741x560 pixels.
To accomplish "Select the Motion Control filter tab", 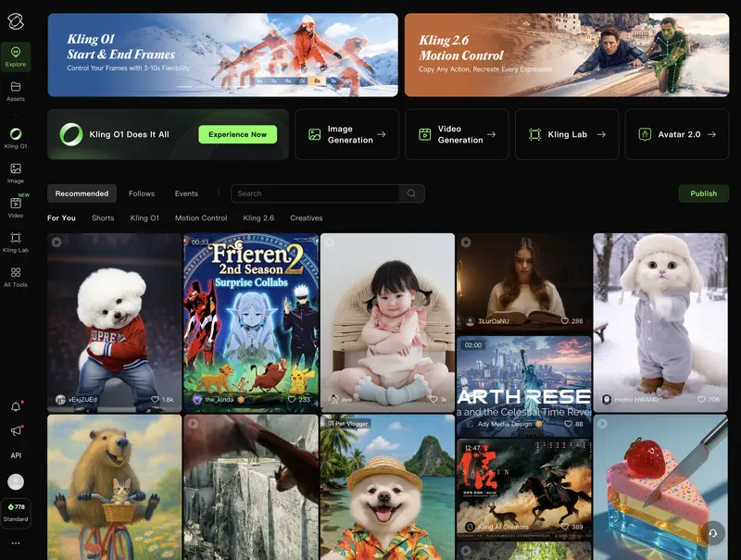I will 201,218.
